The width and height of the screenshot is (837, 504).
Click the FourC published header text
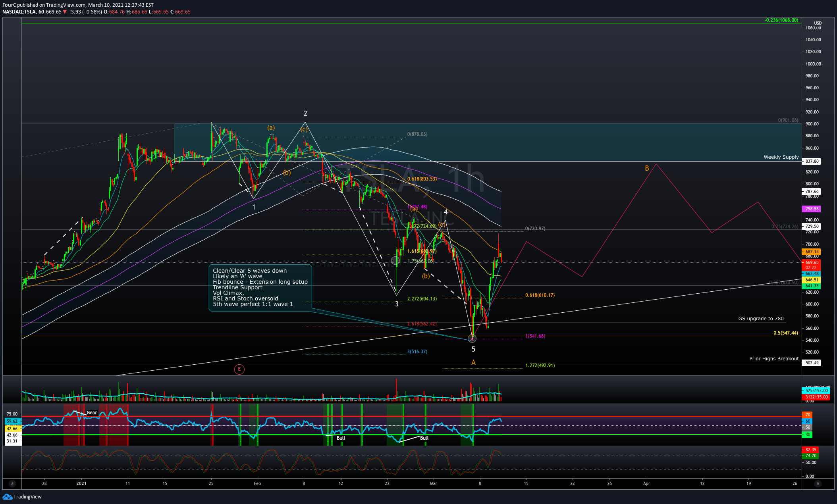(78, 5)
